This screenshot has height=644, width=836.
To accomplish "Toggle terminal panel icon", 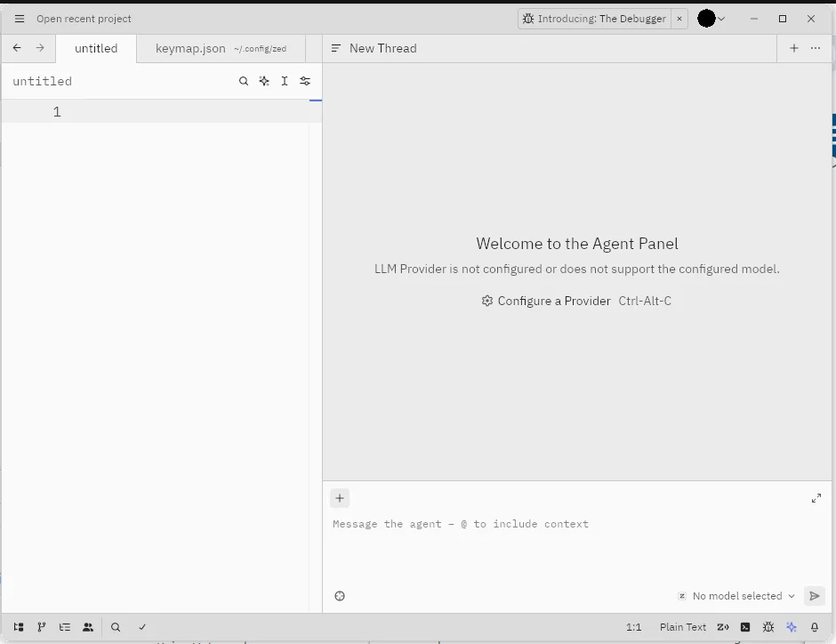I will pos(745,627).
